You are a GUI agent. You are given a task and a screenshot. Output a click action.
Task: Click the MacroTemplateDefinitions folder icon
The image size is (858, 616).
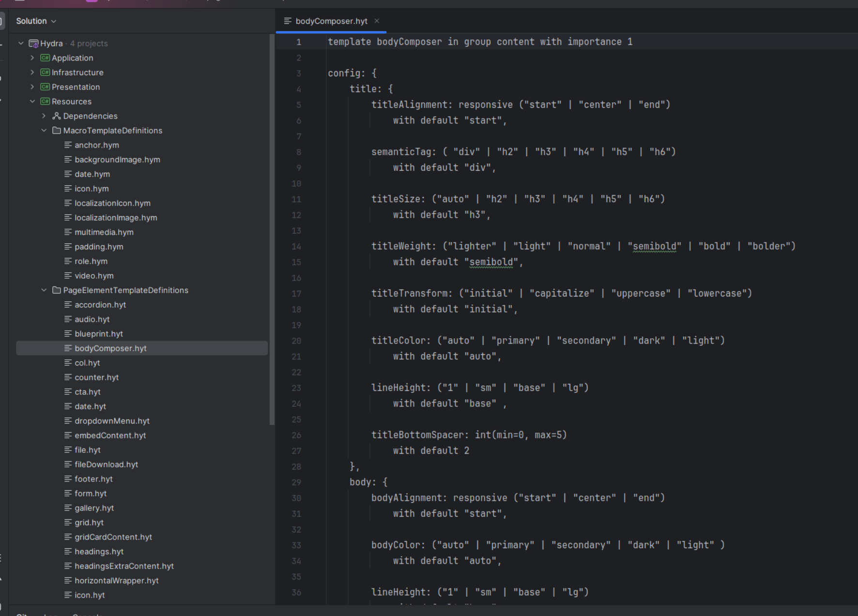(x=57, y=131)
